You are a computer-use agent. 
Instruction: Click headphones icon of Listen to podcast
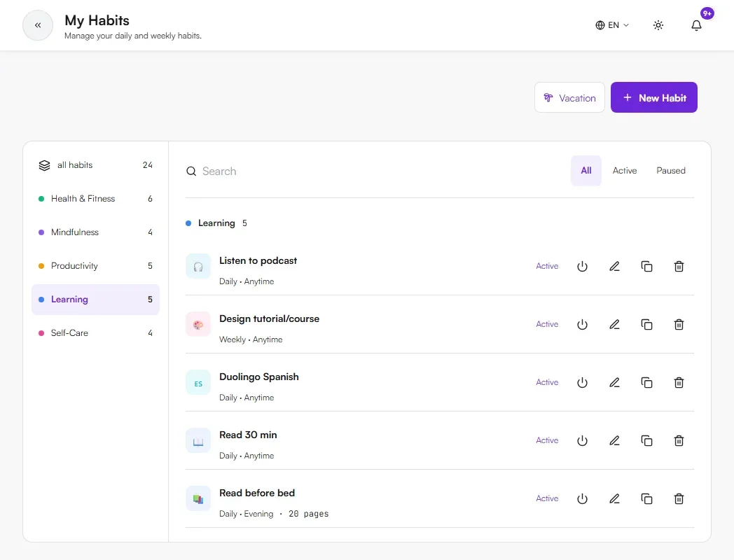198,267
